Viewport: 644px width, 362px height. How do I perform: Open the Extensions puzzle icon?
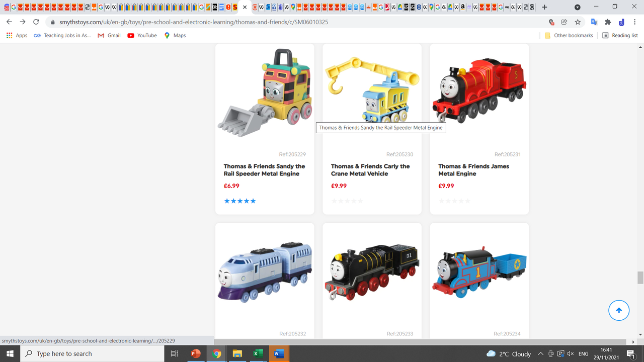point(608,22)
